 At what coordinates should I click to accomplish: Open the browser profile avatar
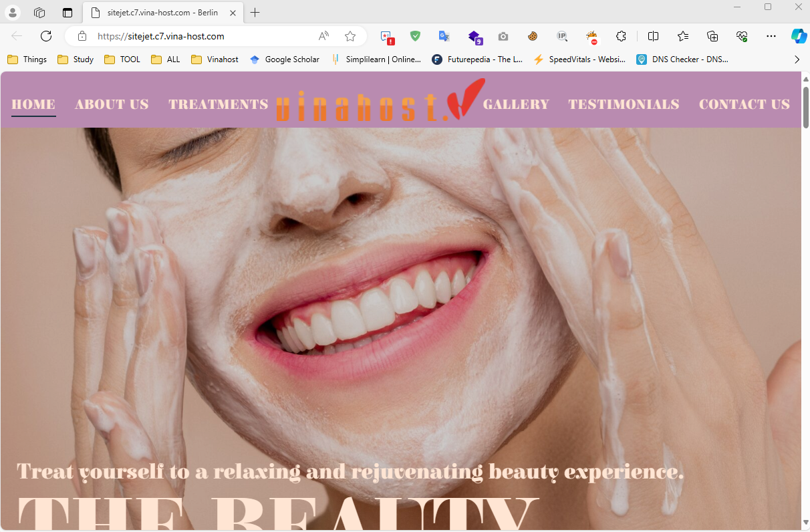coord(13,13)
